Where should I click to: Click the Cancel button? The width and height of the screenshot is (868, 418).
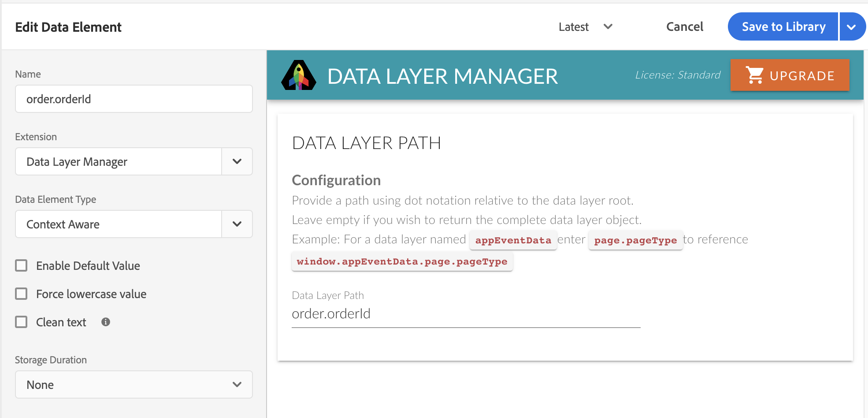[x=684, y=27]
